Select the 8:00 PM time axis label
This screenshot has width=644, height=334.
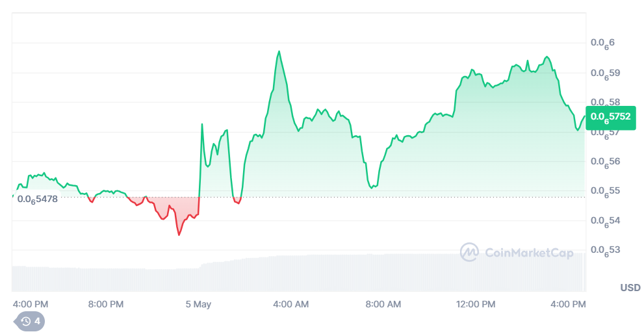pyautogui.click(x=106, y=304)
